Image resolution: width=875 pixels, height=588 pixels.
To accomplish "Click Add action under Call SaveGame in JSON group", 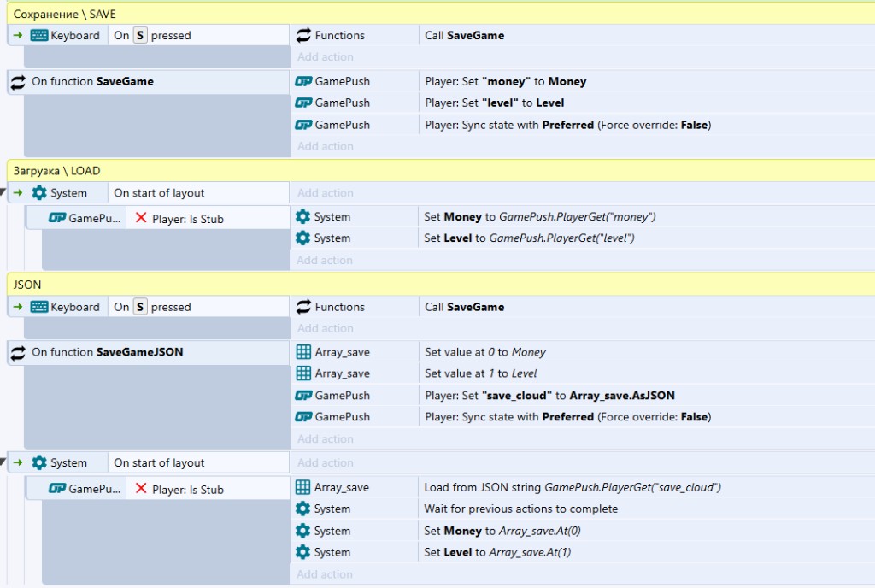I will (x=326, y=328).
